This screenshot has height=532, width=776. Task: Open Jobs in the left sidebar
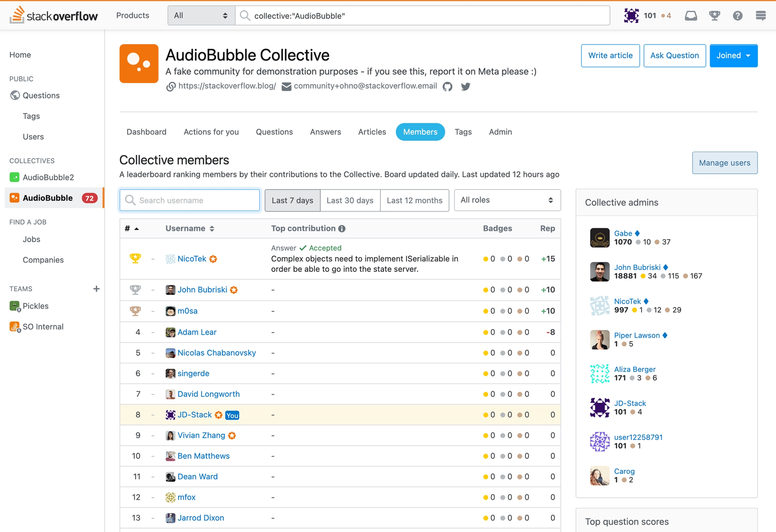tap(31, 239)
